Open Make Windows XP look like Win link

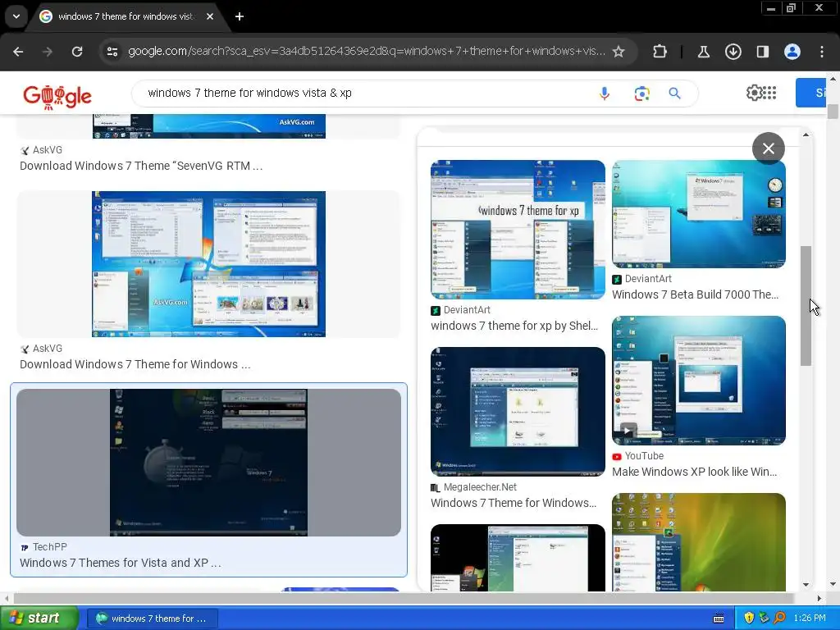(694, 472)
